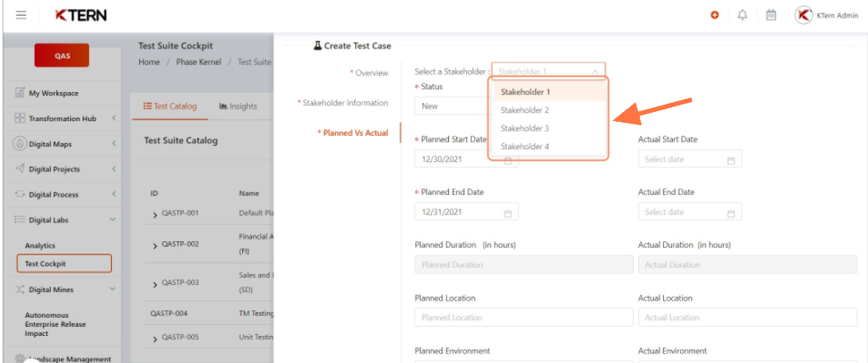The image size is (868, 363).
Task: Open Autonomous Enterprise Release Impact
Action: [55, 324]
